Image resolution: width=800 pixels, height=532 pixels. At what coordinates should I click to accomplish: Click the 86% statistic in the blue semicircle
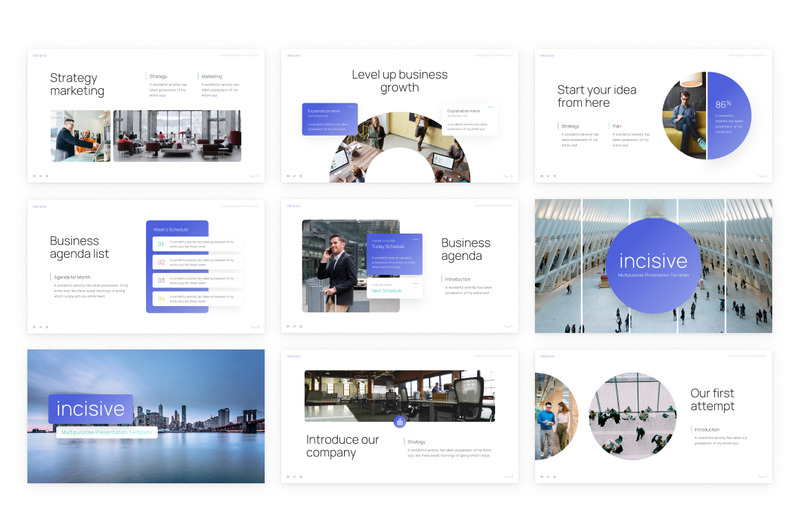(723, 104)
